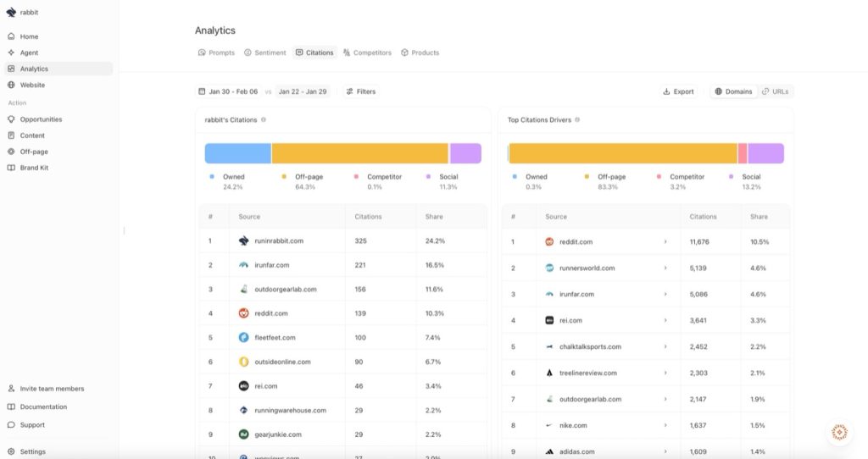The height and width of the screenshot is (459, 868).
Task: Open Settings at the bottom of sidebar
Action: [32, 451]
